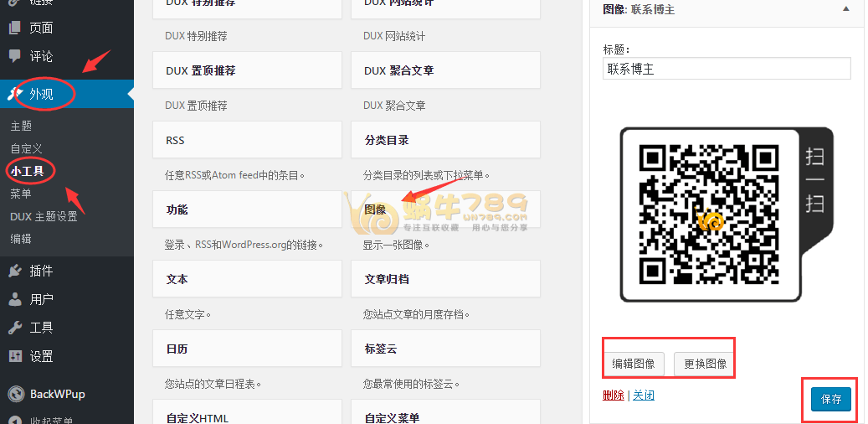Click the Appearance paintbrush icon

(15, 94)
